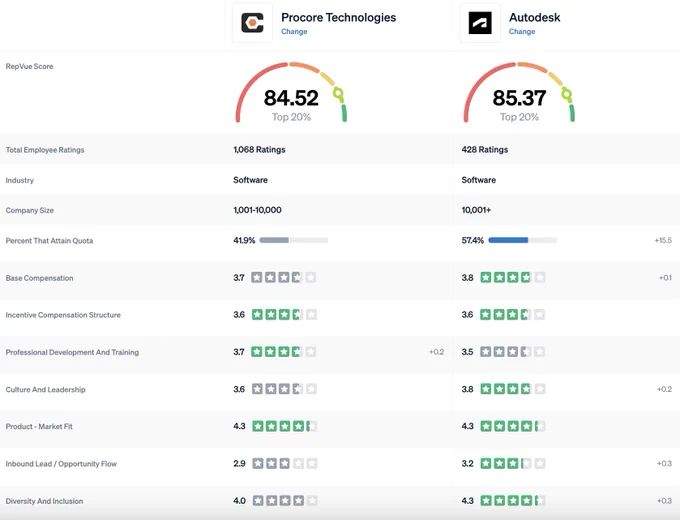This screenshot has width=680, height=520.
Task: Click Software value under Autodesk
Action: 478,180
